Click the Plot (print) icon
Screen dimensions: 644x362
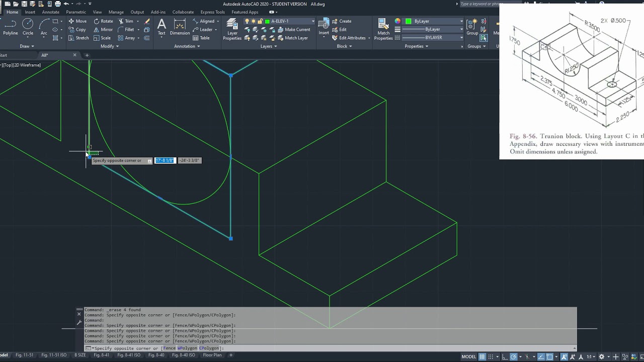click(57, 4)
